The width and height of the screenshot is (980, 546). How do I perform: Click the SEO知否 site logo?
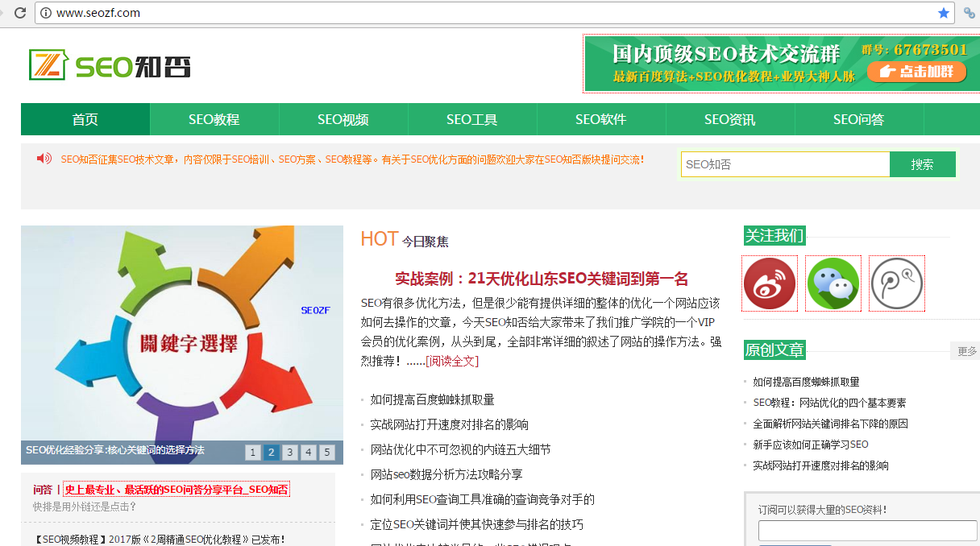click(x=110, y=65)
